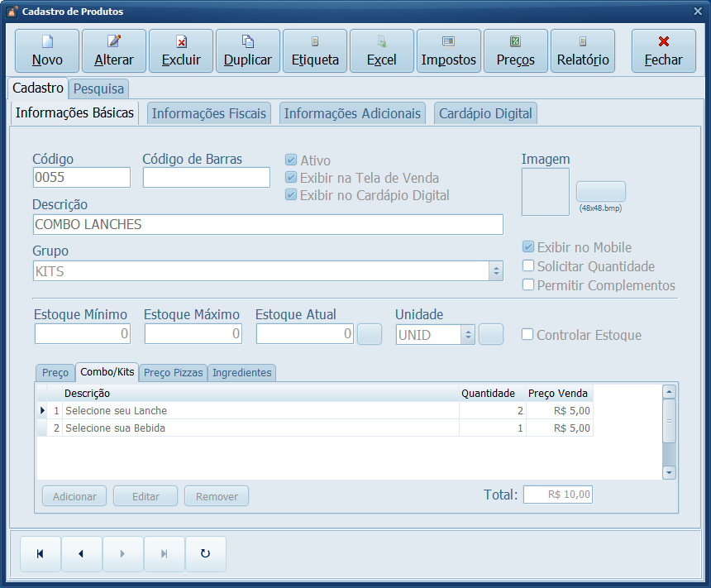Image resolution: width=711 pixels, height=588 pixels.
Task: Go to the next record
Action: 123,553
